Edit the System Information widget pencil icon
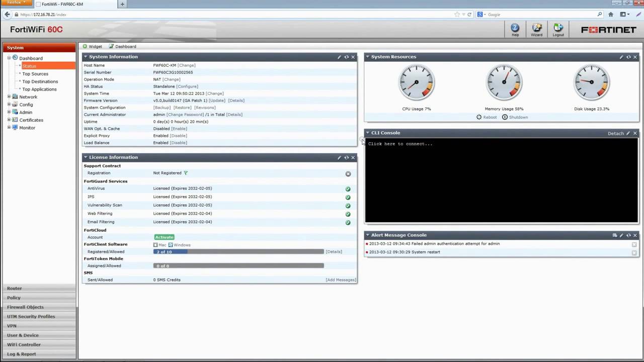644x362 pixels. [339, 57]
